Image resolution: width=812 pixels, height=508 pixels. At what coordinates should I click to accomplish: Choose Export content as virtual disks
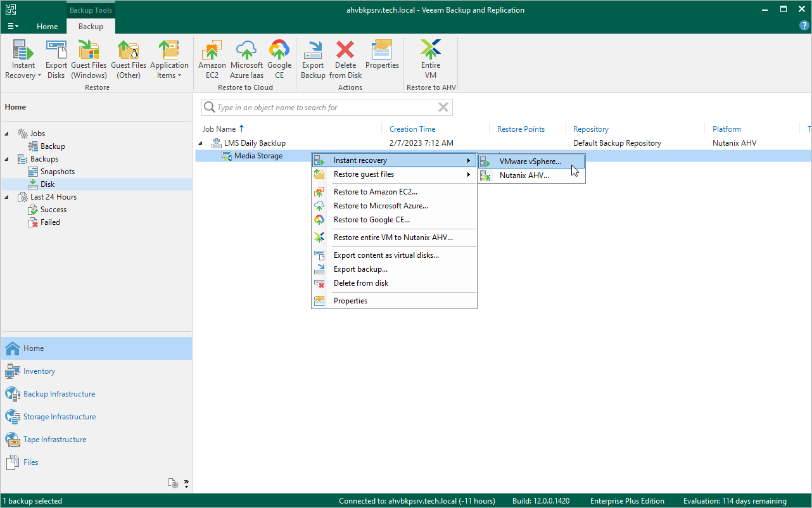(x=394, y=255)
